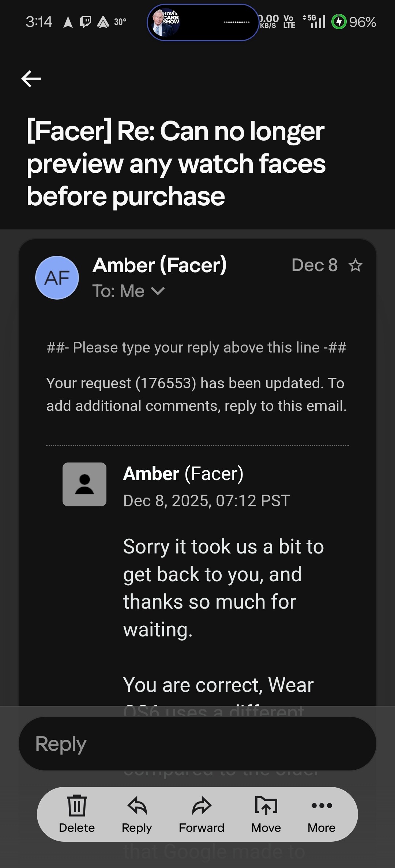
Task: Tap the Reply text input field
Action: coord(197,744)
